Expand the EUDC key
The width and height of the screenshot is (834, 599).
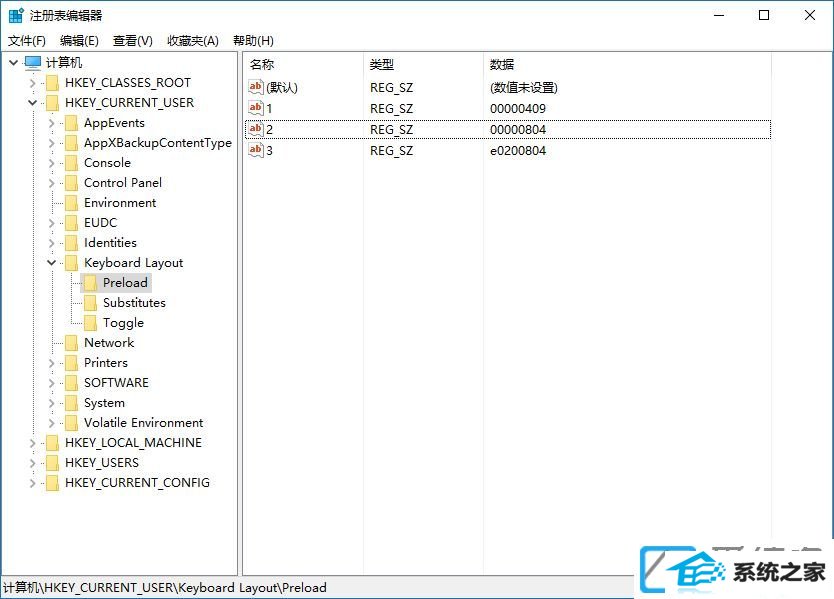pyautogui.click(x=52, y=223)
